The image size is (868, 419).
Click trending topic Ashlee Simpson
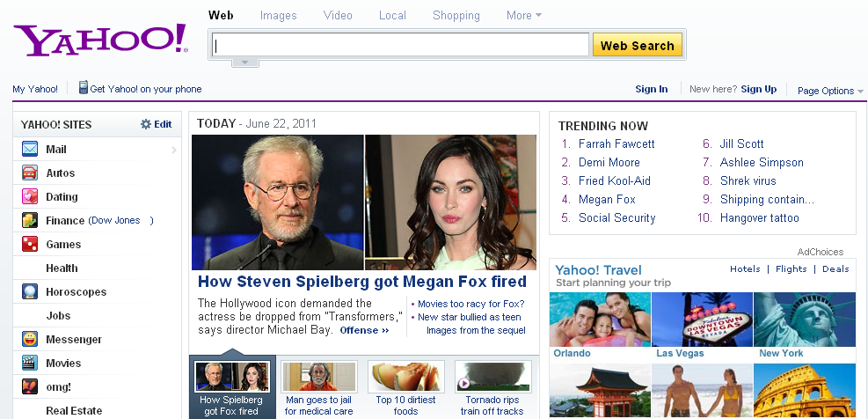click(762, 162)
